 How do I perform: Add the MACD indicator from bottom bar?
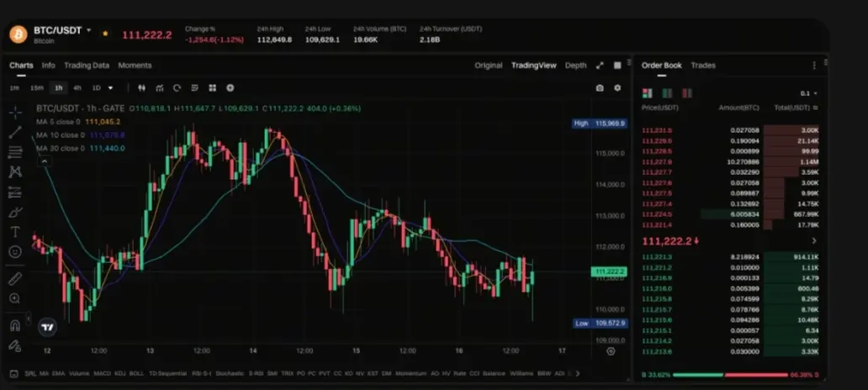pyautogui.click(x=103, y=373)
